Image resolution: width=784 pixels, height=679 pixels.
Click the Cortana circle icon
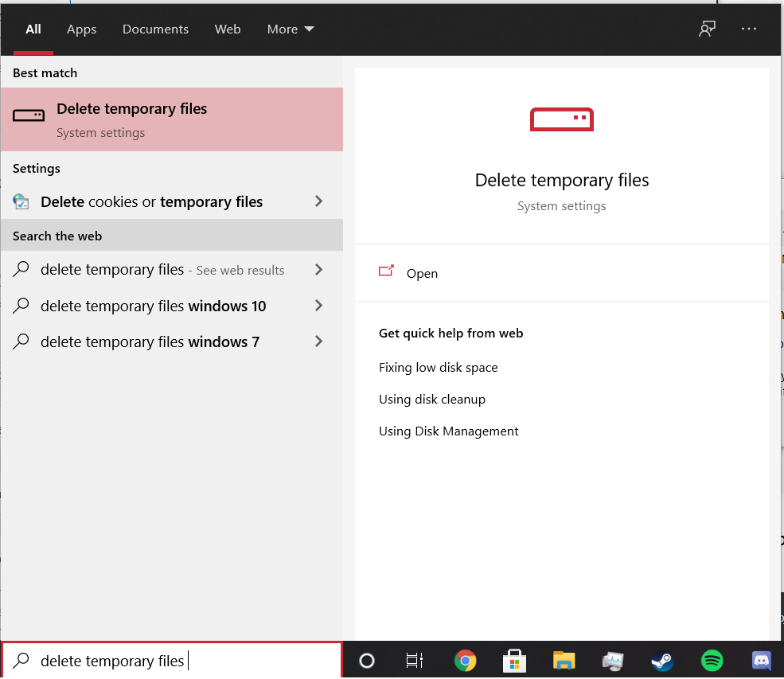pos(367,660)
